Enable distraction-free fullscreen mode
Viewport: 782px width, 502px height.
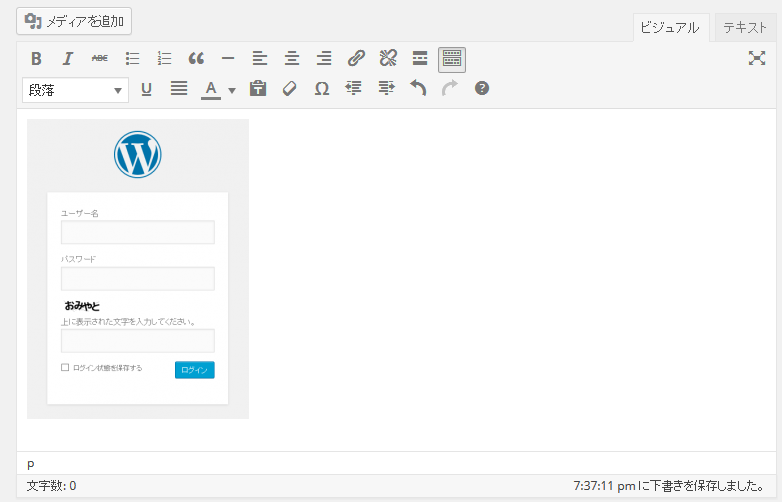click(x=757, y=58)
